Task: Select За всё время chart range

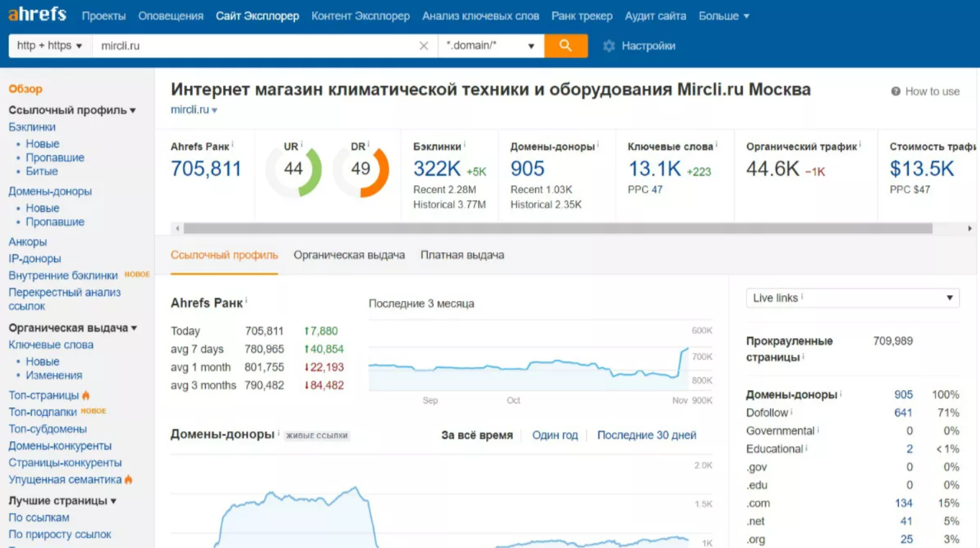Action: (x=477, y=435)
